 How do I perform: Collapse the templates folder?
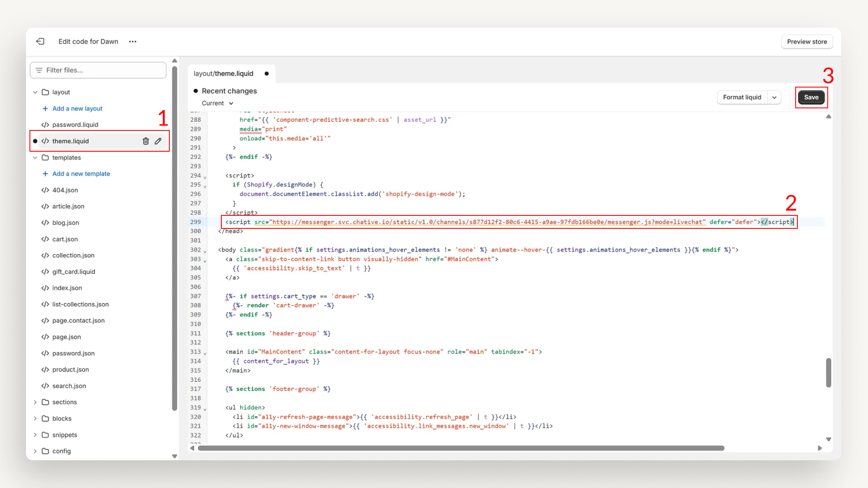[35, 157]
